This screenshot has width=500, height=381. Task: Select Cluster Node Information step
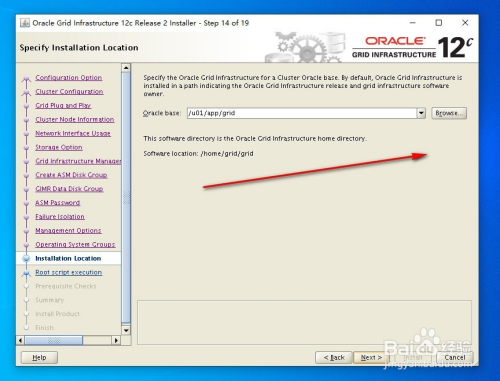coord(75,119)
